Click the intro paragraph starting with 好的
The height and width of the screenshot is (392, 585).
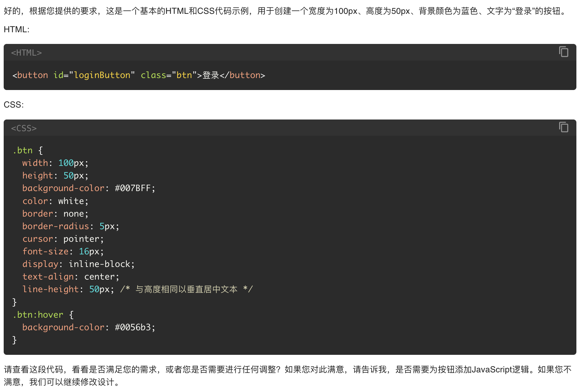pos(286,11)
